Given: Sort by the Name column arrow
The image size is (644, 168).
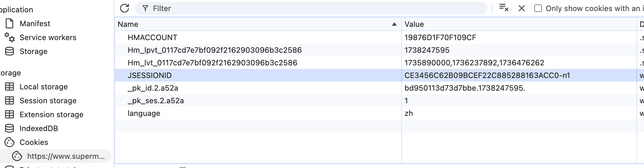Looking at the screenshot, I should [x=394, y=24].
